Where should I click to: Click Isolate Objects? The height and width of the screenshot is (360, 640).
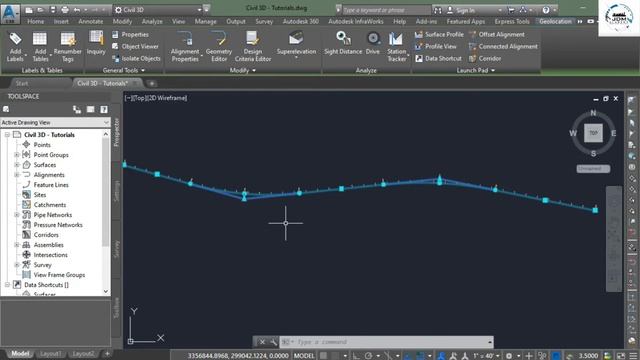coord(136,58)
